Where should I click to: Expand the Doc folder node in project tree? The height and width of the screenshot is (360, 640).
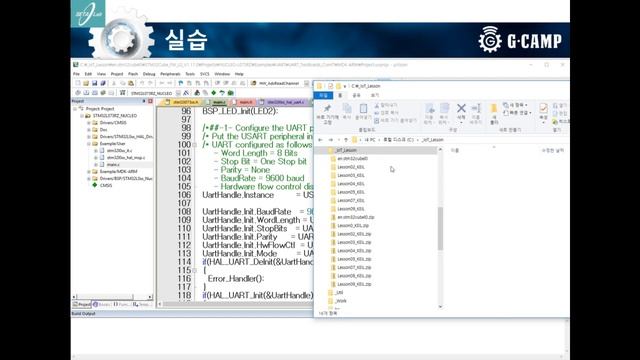pos(89,129)
